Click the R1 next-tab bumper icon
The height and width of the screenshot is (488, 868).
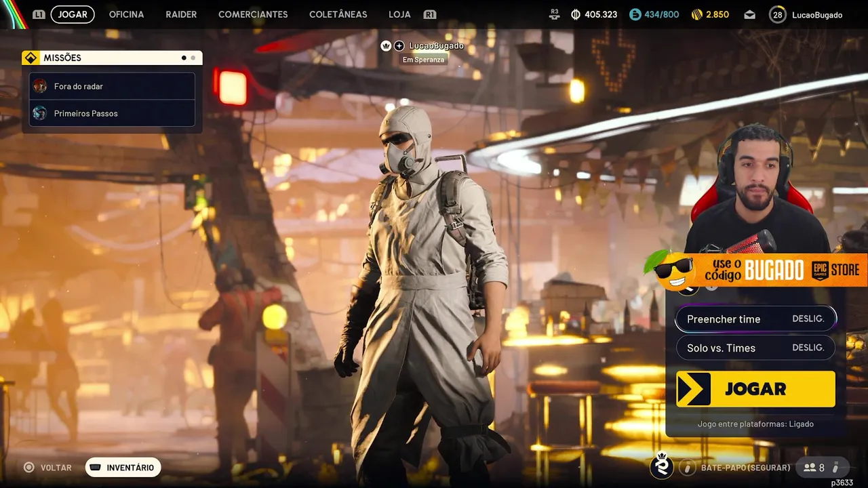(429, 14)
